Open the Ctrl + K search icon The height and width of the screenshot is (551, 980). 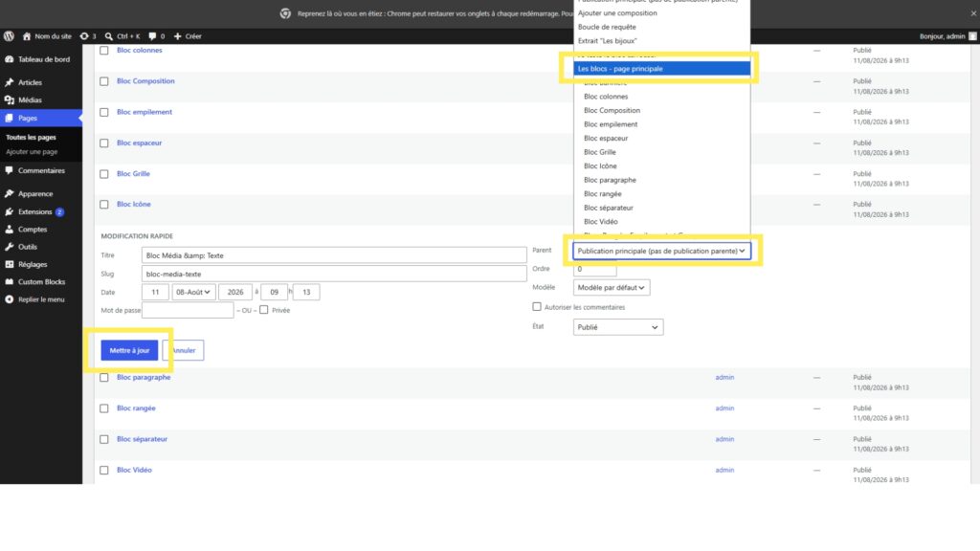tap(109, 36)
